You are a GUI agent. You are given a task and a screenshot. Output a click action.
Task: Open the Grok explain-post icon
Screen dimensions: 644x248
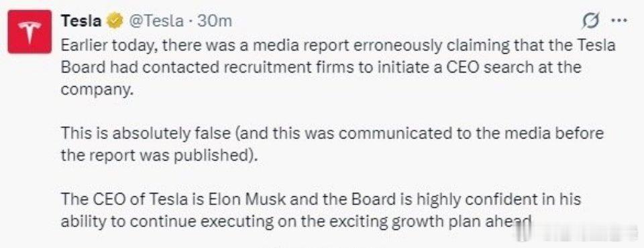pyautogui.click(x=591, y=21)
